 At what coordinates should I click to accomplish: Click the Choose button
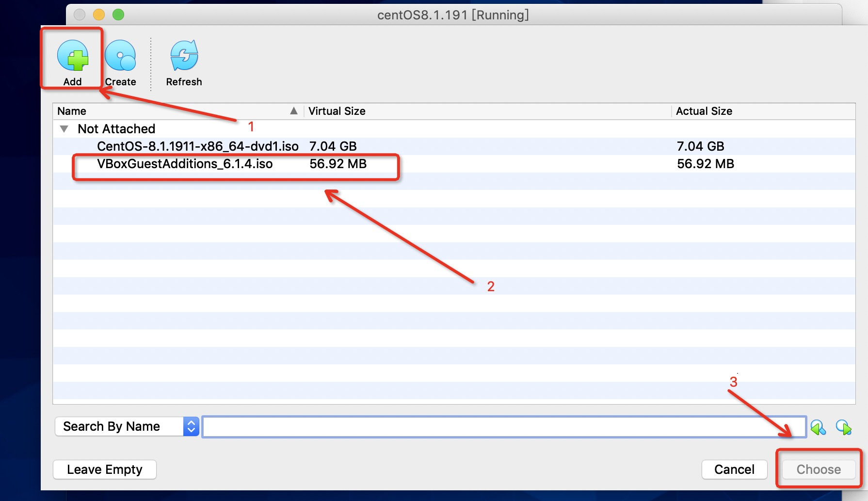coord(819,470)
